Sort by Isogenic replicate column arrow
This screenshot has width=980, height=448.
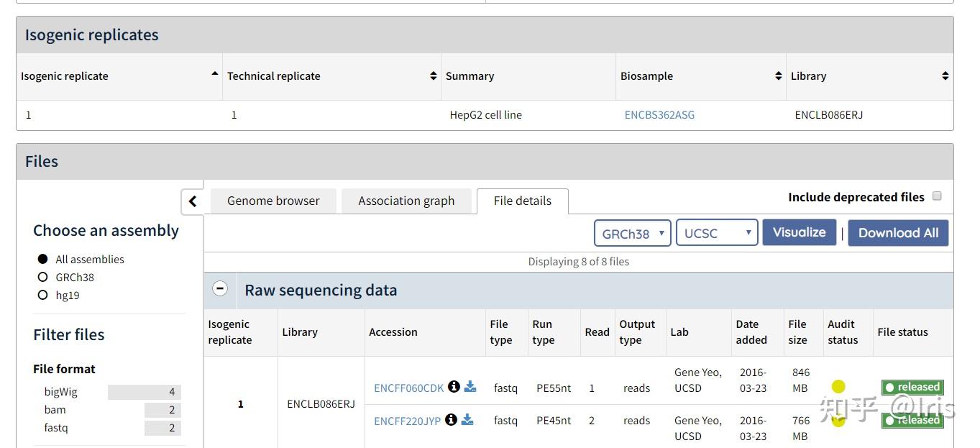215,75
